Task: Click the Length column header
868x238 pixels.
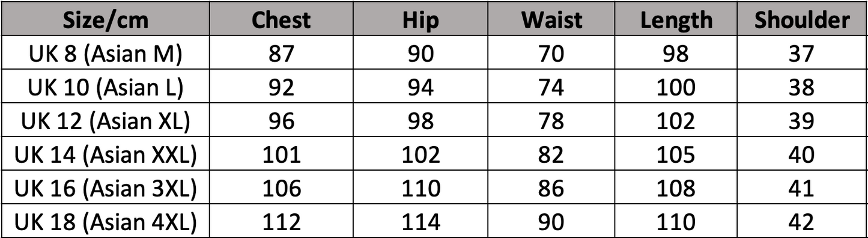Action: click(x=676, y=19)
